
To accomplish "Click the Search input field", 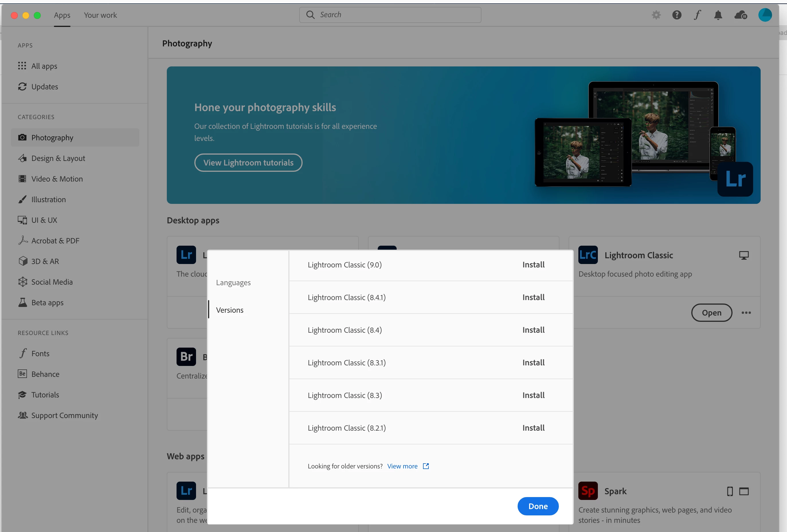I will (x=390, y=15).
